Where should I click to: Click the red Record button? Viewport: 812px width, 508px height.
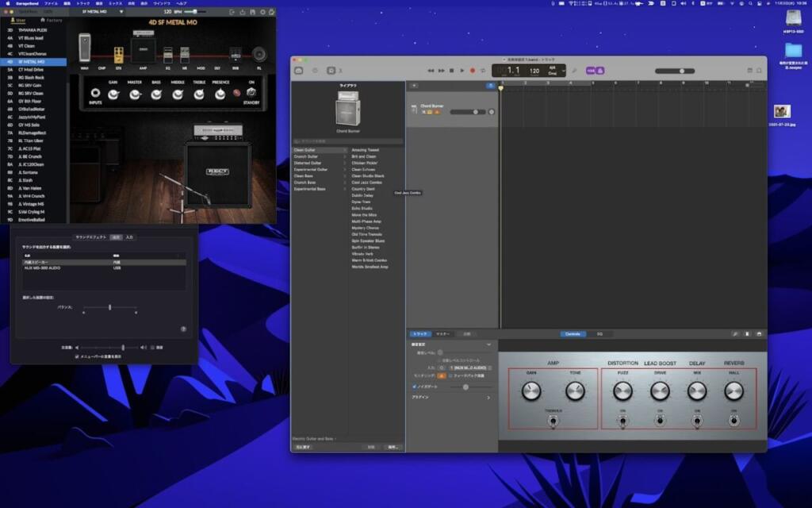(473, 71)
